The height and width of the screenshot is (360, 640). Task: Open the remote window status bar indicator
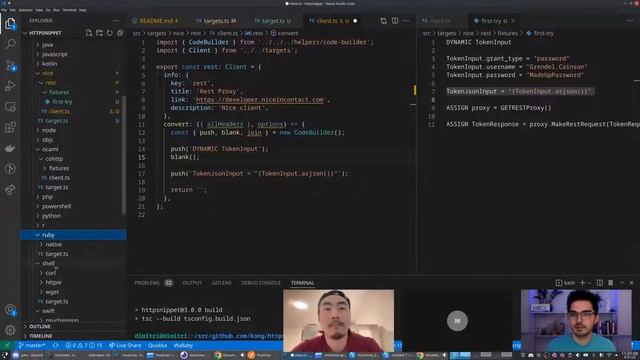coord(7,345)
